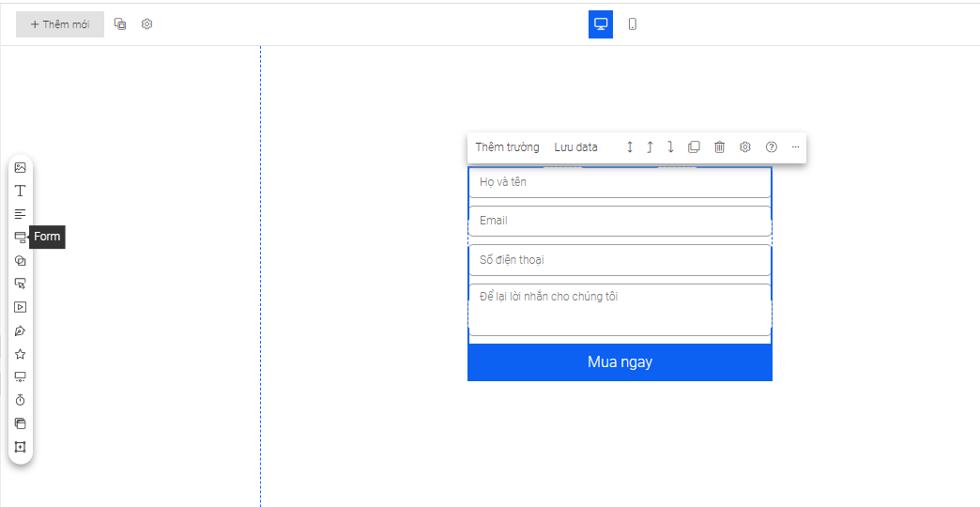Select the Image element tool in sidebar
Screen dimensions: 980x507
coord(20,168)
